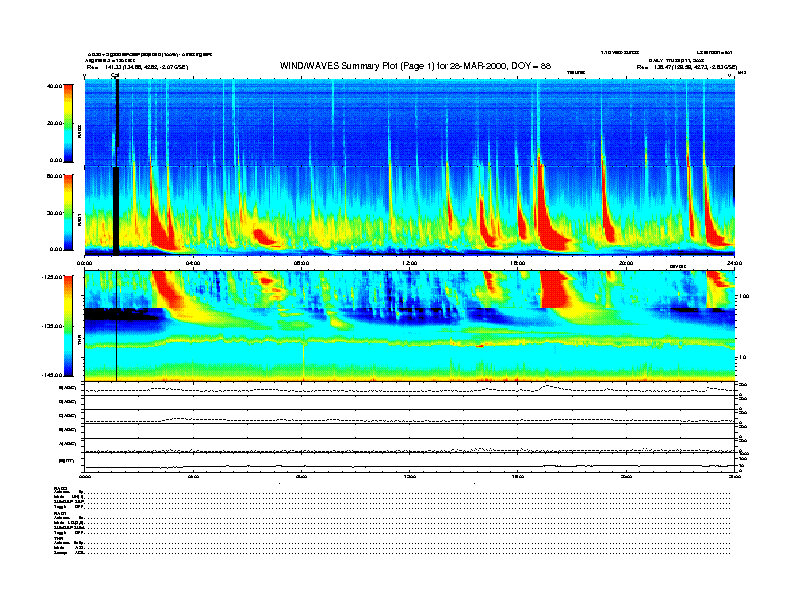The height and width of the screenshot is (612, 792).
Task: Click the -145.00 tick on TNR color scale
Action: pos(52,375)
